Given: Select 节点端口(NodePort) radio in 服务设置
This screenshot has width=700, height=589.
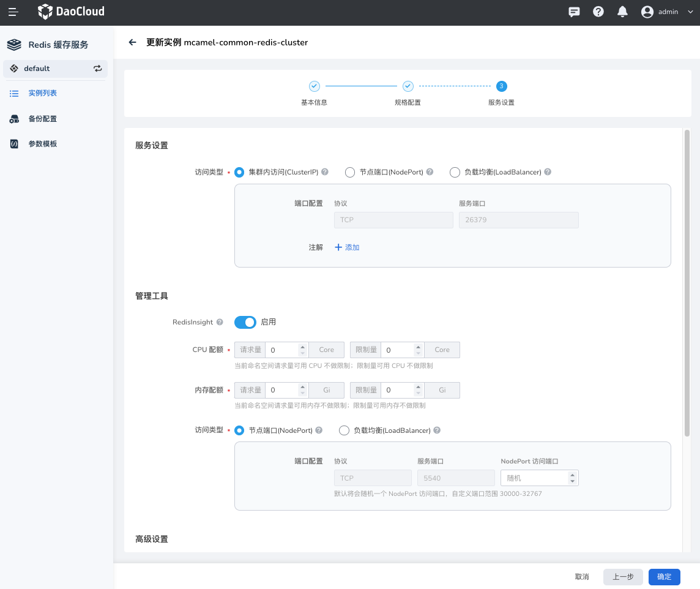Looking at the screenshot, I should [x=350, y=173].
